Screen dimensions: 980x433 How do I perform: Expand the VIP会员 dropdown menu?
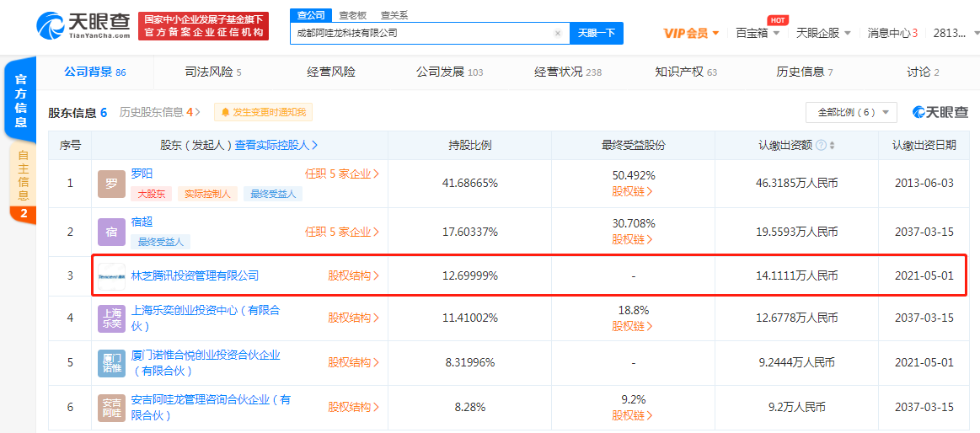[691, 34]
